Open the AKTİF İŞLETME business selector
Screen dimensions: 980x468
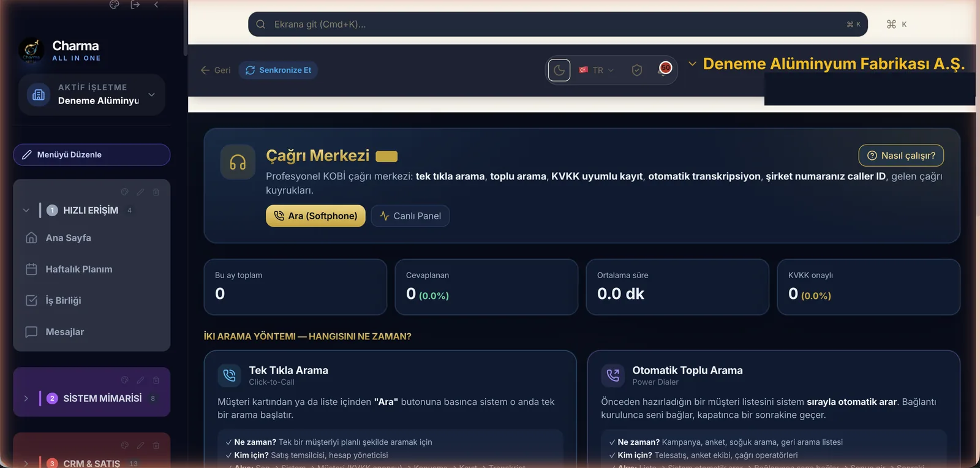point(92,94)
